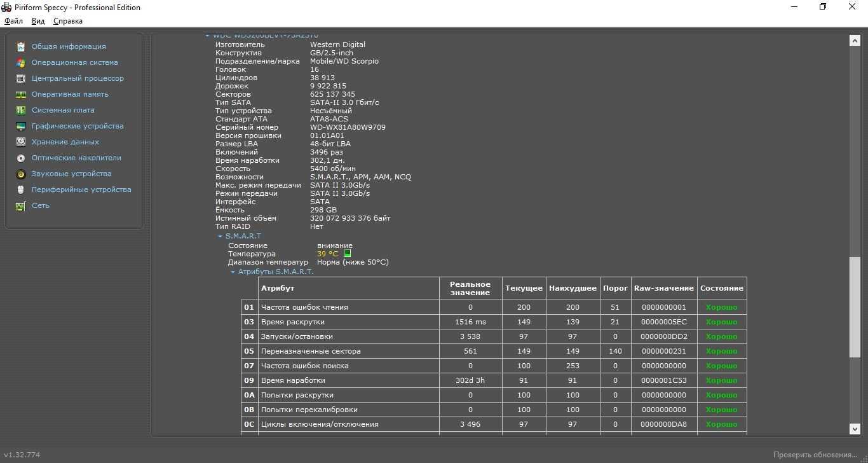Click the Периферийные устройства mouse icon

[21, 190]
